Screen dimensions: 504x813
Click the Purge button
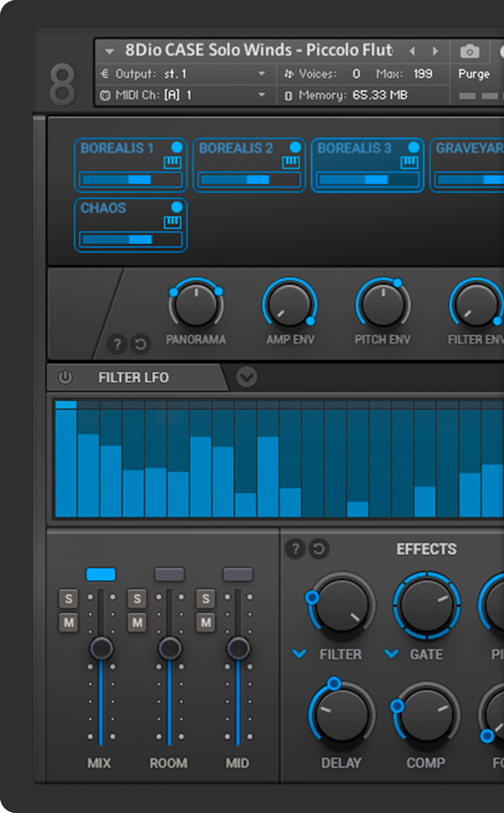474,74
